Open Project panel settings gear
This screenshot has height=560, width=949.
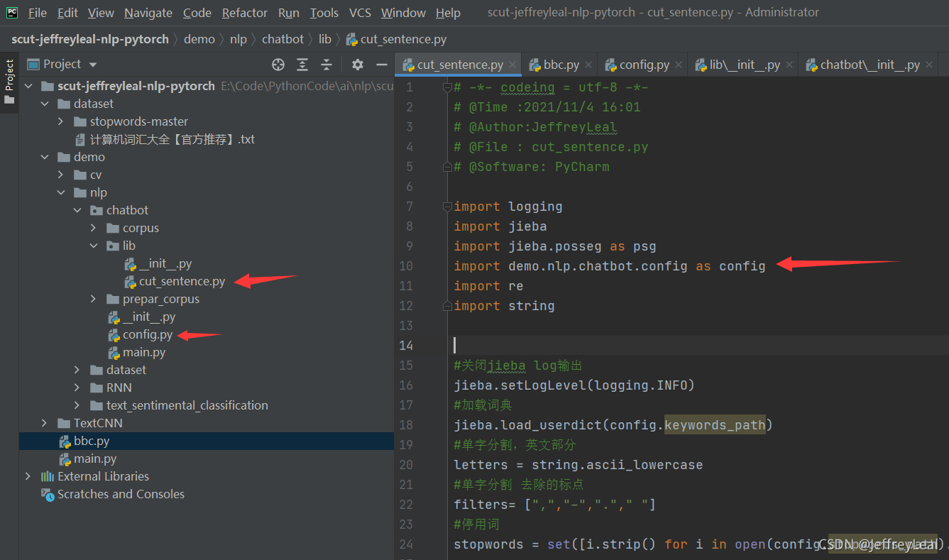tap(358, 65)
